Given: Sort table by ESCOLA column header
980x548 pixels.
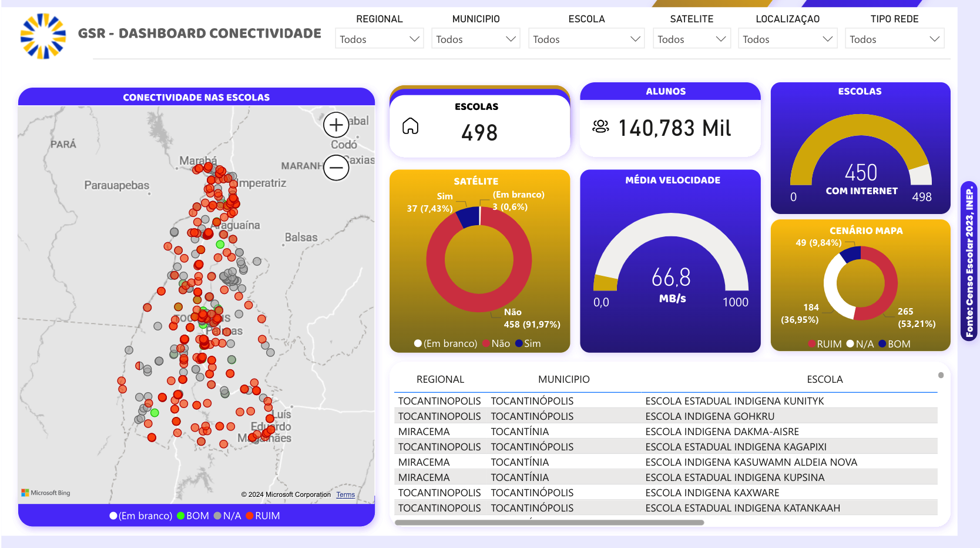Looking at the screenshot, I should [x=824, y=379].
